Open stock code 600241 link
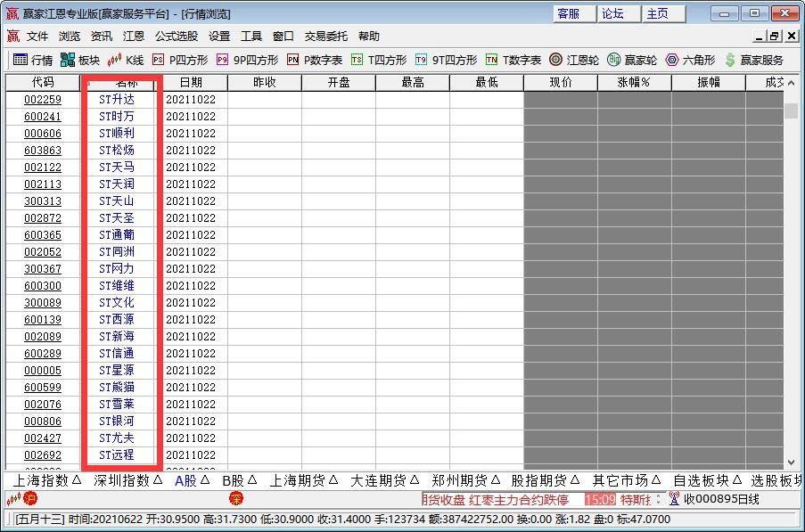Screen dimensions: 805x532 (x=43, y=117)
